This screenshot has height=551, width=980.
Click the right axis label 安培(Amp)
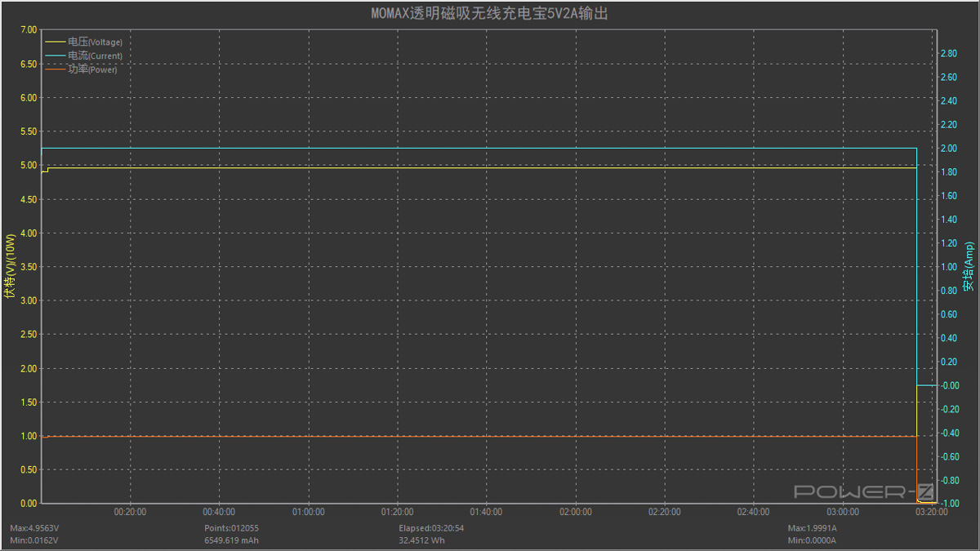(969, 267)
